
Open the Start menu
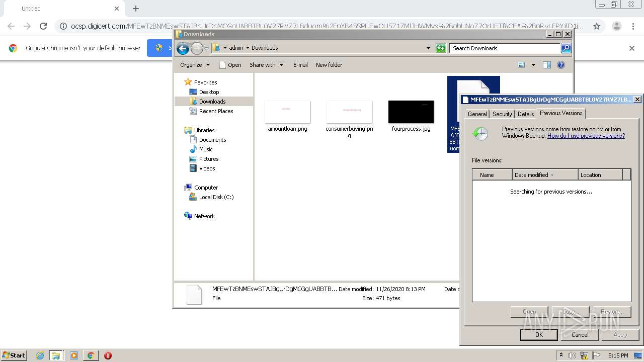pyautogui.click(x=14, y=355)
